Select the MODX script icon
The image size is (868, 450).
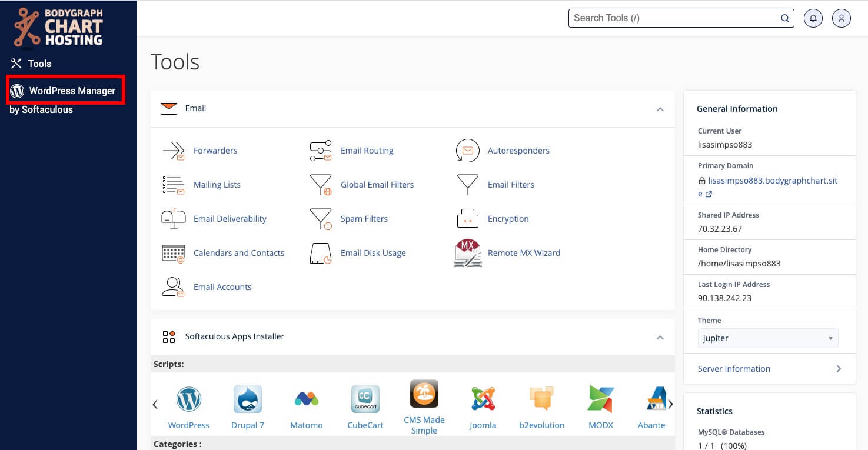pos(601,399)
